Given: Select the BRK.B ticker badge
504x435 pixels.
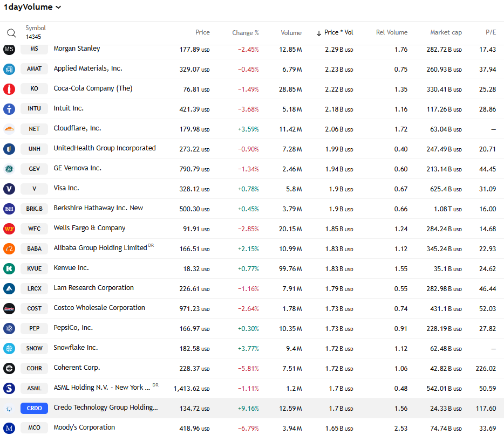Looking at the screenshot, I should [x=34, y=209].
